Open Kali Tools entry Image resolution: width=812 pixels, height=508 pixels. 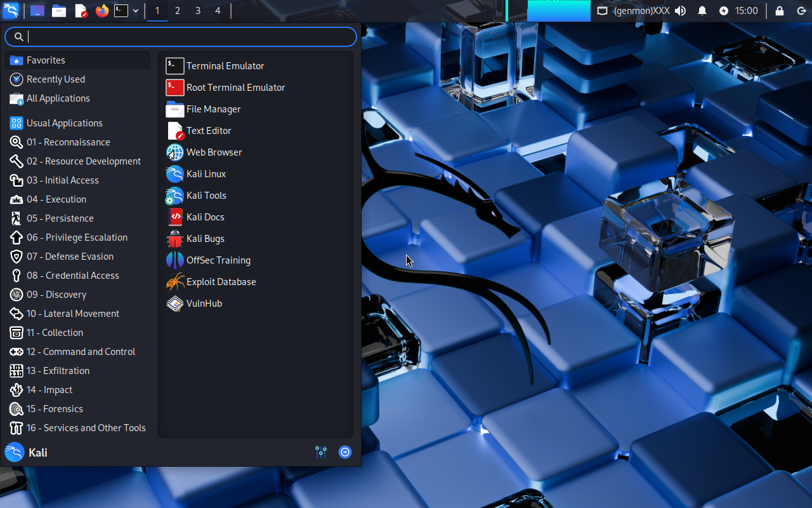tap(255, 196)
